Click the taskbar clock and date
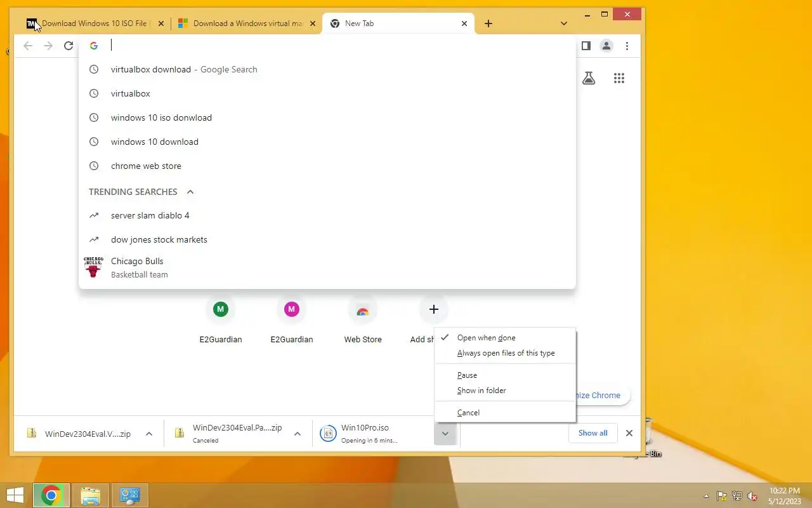 tap(784, 496)
